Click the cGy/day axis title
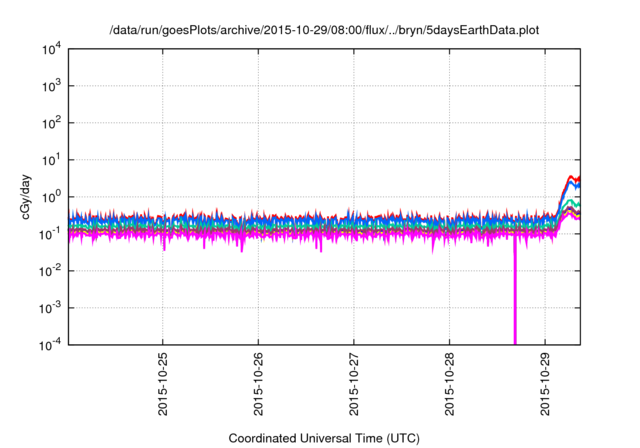Image resolution: width=640 pixels, height=448 pixels. tap(26, 197)
